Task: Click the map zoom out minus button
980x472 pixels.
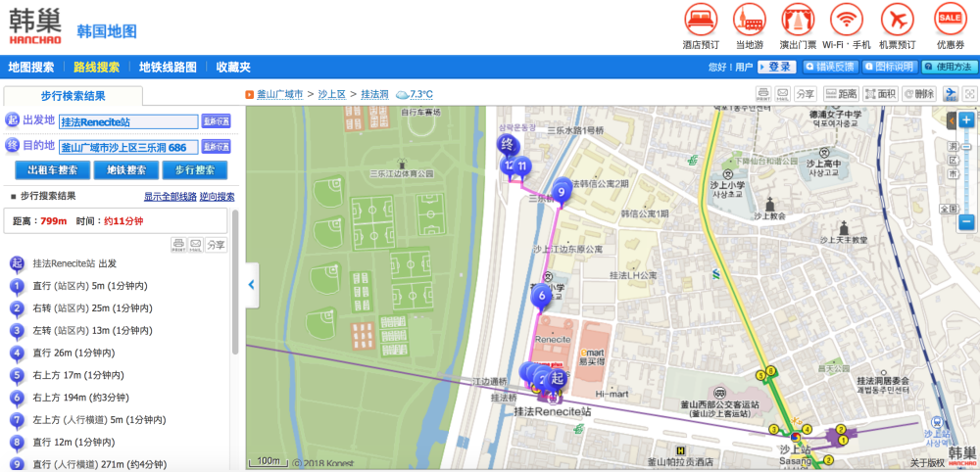Action: coord(966,222)
